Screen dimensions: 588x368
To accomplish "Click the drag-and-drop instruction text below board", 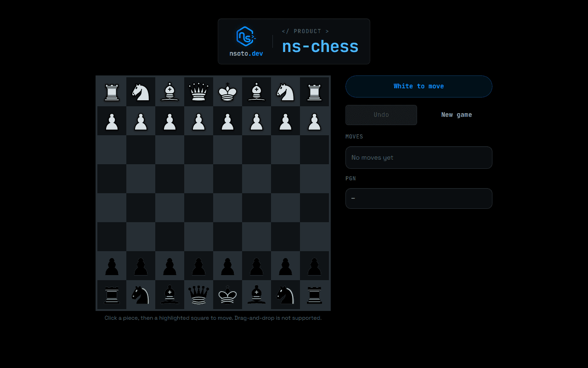I will click(213, 318).
